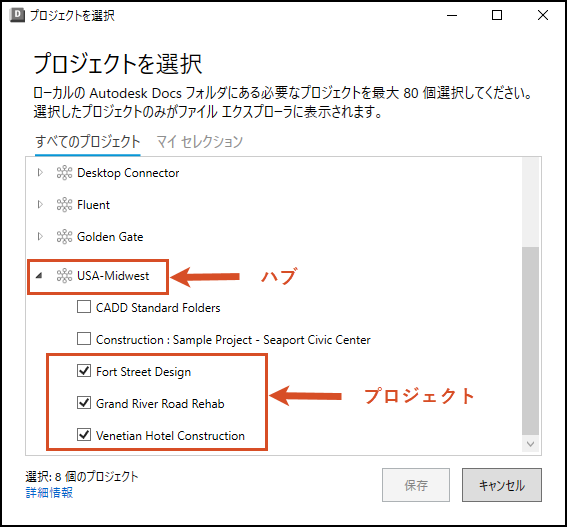Close the プロジェクトを選択 dialog
The height and width of the screenshot is (527, 567).
tap(542, 15)
